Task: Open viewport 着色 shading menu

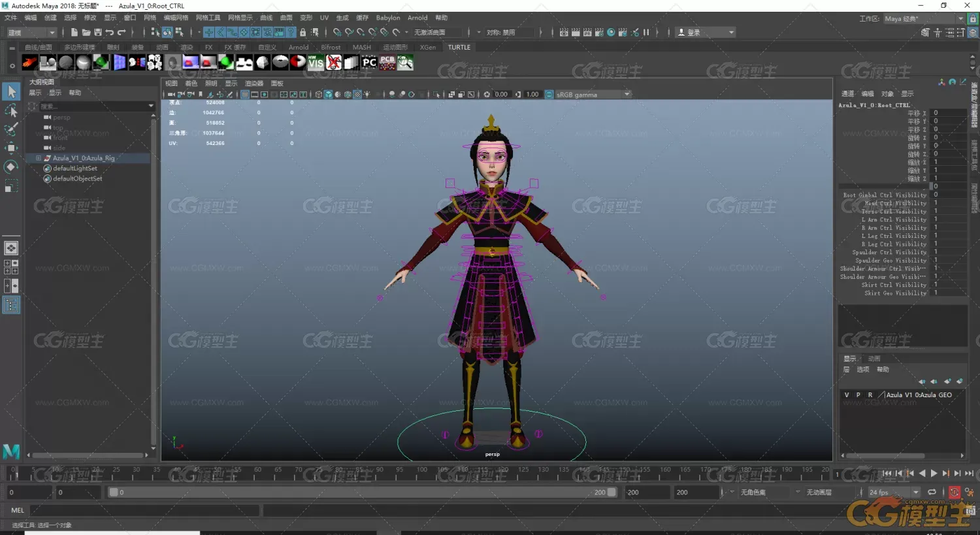Action: pyautogui.click(x=191, y=83)
